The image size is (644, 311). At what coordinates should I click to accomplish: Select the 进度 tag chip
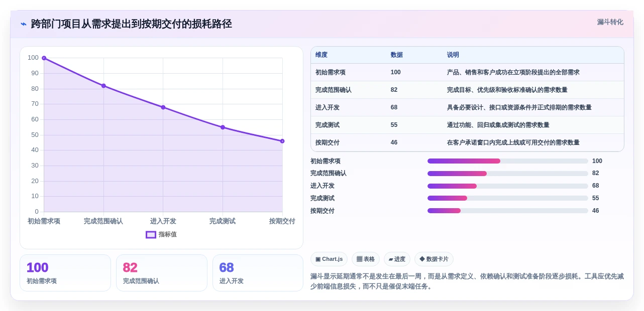coord(397,259)
